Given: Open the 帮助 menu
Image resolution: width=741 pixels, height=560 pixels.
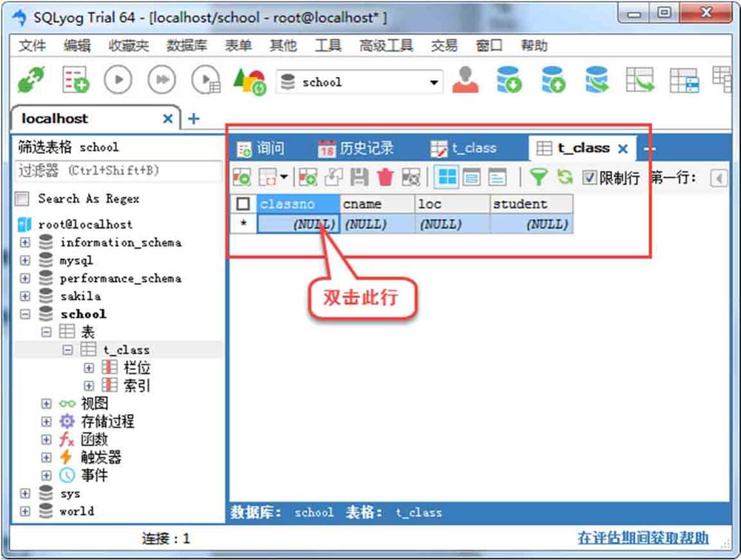Looking at the screenshot, I should pyautogui.click(x=534, y=45).
